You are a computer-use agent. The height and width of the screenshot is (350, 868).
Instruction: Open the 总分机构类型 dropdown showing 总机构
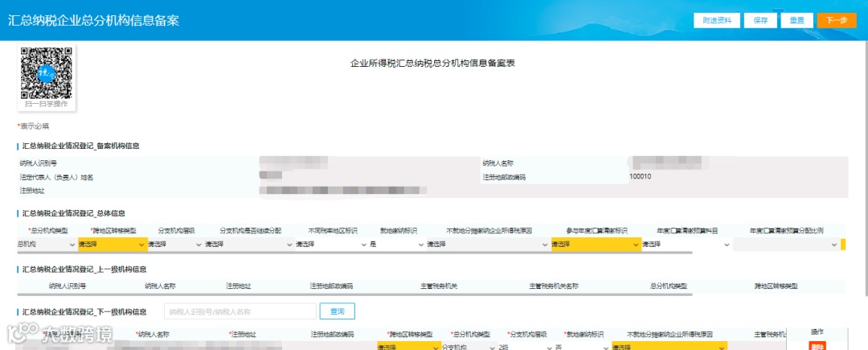47,245
